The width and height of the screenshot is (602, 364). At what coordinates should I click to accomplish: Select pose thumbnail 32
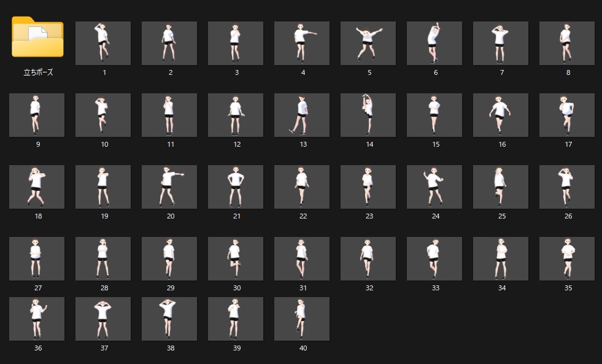[x=368, y=258]
